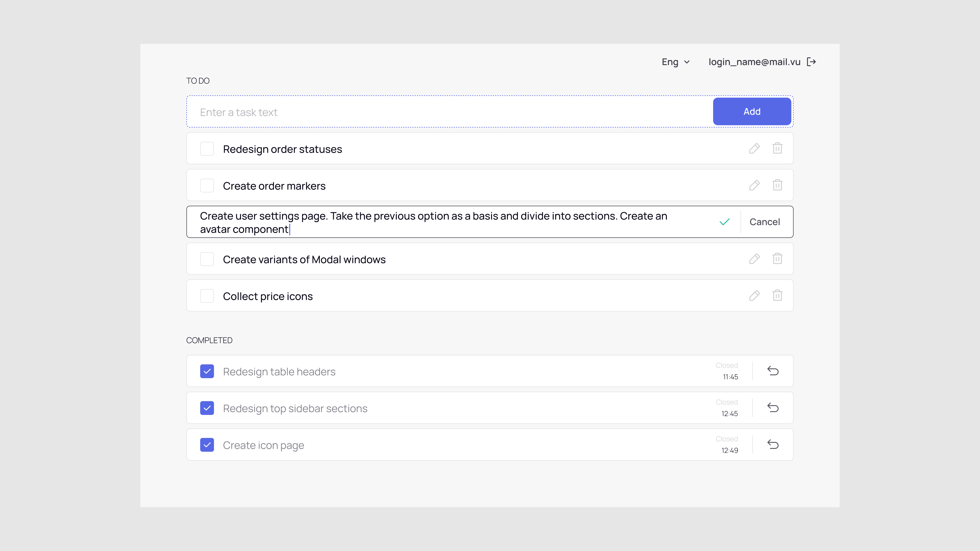This screenshot has height=551, width=980.
Task: Uncheck Redesign table headers
Action: [207, 371]
